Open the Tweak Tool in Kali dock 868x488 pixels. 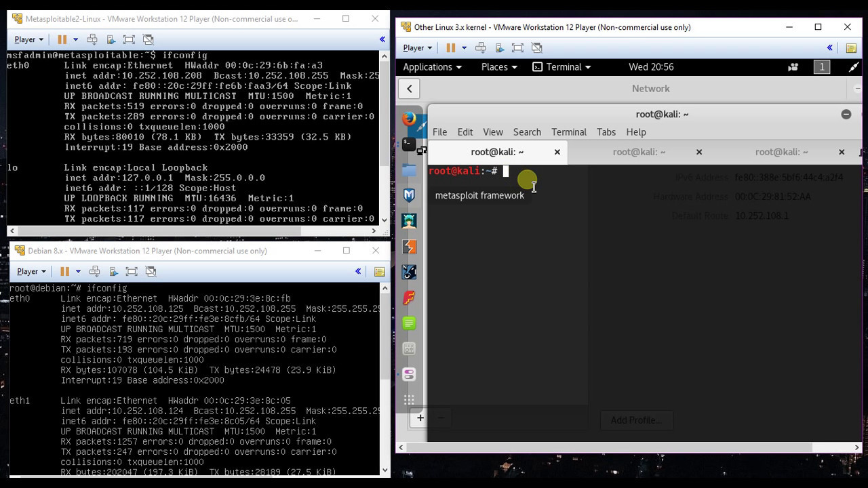[x=409, y=374]
